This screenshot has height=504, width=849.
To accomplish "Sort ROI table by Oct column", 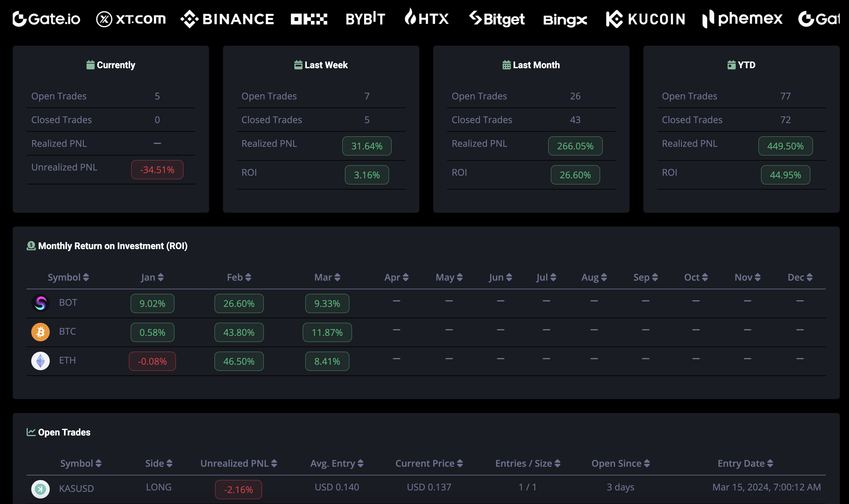I will [696, 277].
